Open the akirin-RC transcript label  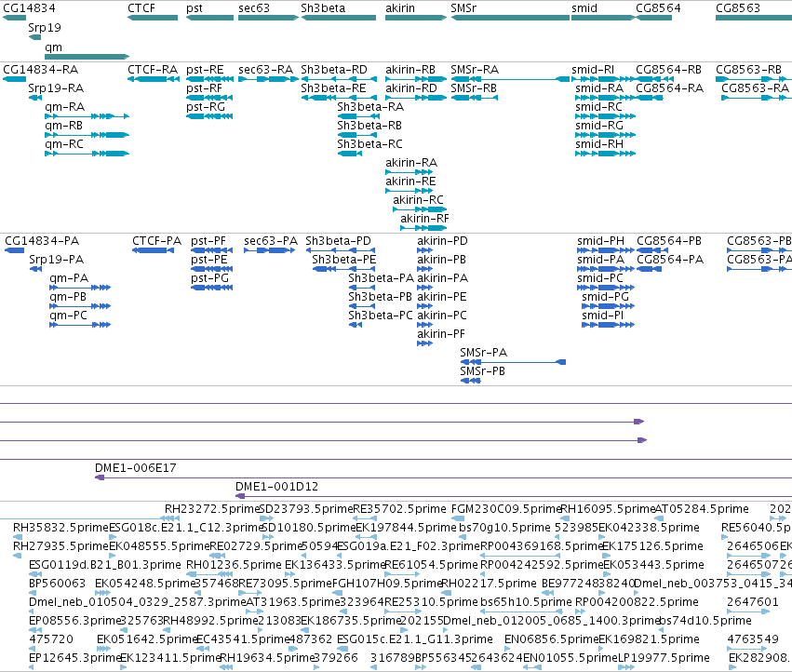[418, 200]
